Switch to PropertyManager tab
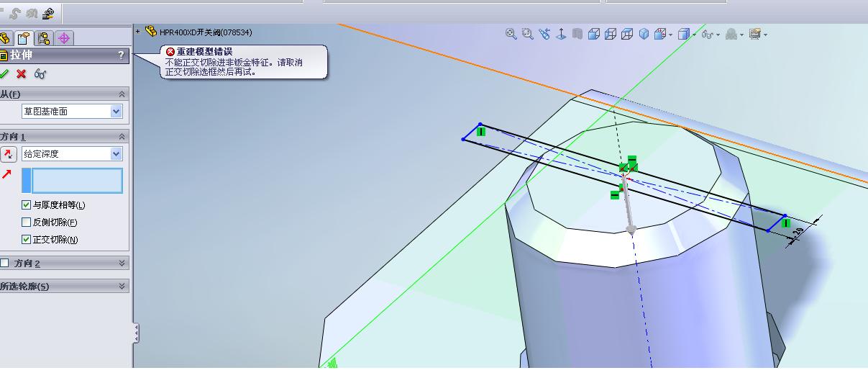 24,38
